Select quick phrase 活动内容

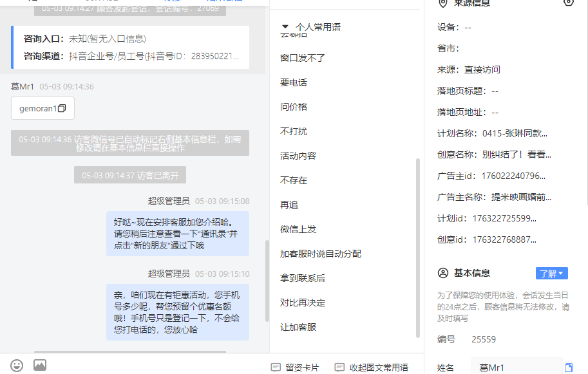pyautogui.click(x=298, y=156)
